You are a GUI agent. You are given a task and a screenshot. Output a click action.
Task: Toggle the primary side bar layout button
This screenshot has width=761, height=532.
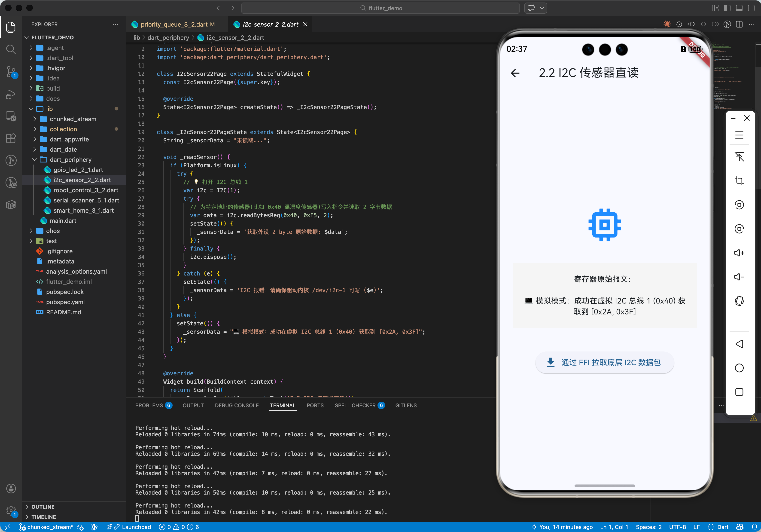click(727, 8)
